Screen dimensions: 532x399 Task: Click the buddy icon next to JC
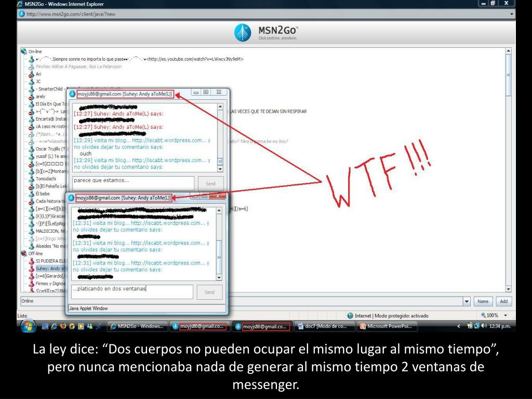[x=32, y=82]
